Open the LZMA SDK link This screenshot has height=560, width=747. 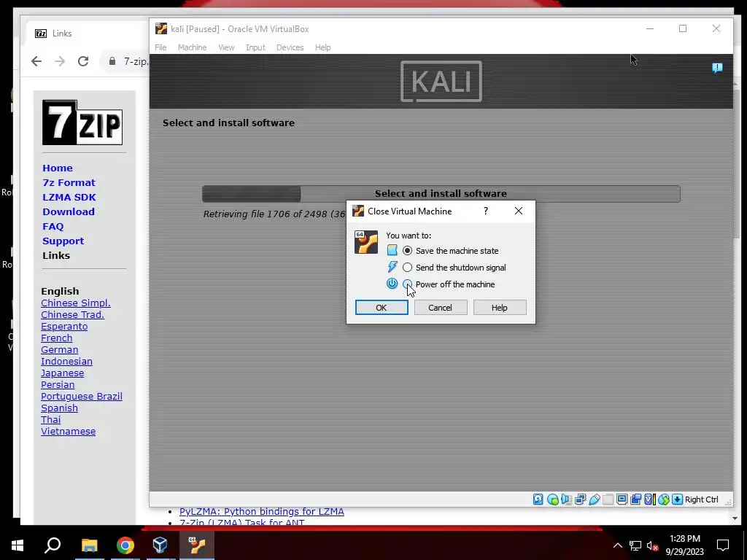click(x=69, y=197)
